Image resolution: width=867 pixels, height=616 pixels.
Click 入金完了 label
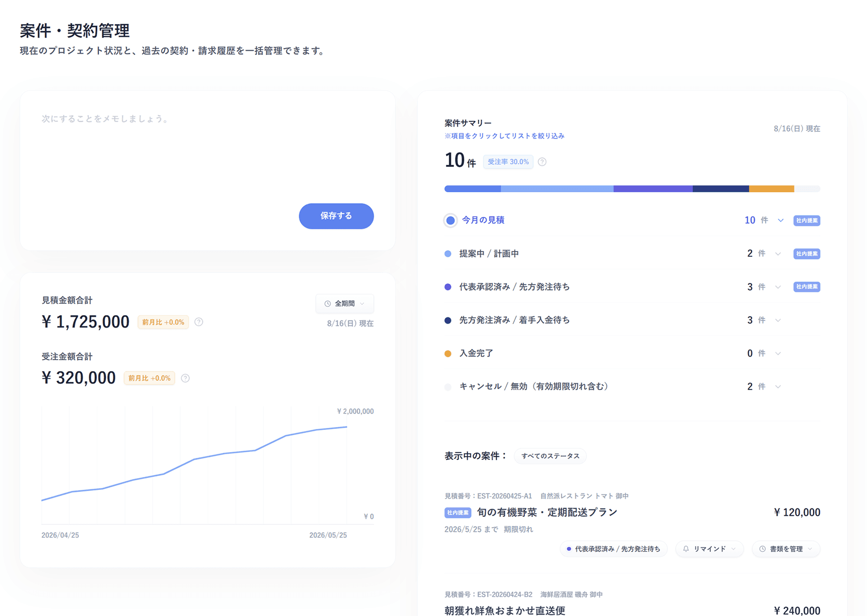coord(476,353)
